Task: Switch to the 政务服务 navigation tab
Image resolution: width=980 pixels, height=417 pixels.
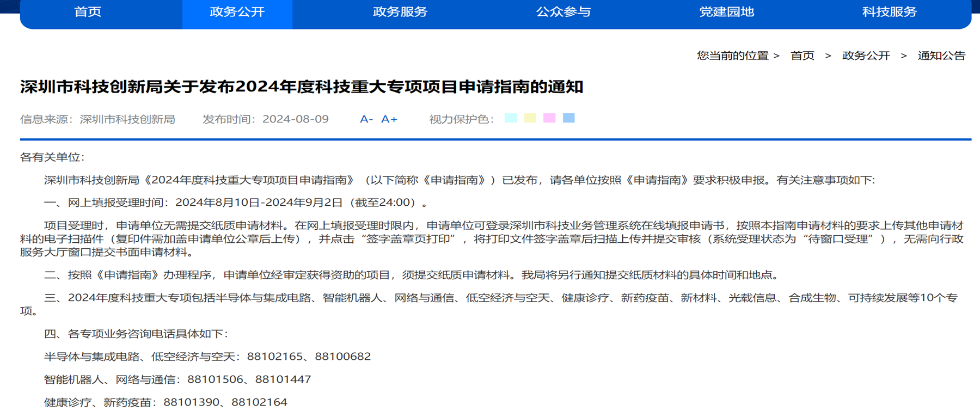Action: pyautogui.click(x=400, y=12)
